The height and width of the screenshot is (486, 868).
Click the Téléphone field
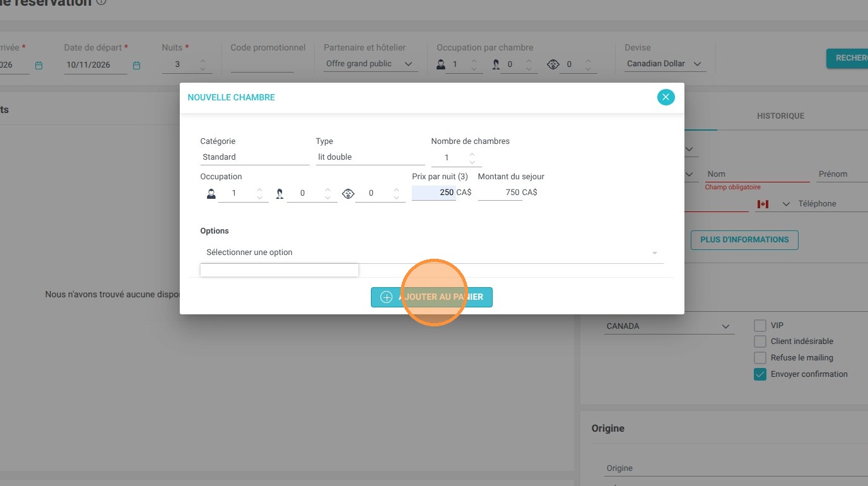[x=833, y=204]
